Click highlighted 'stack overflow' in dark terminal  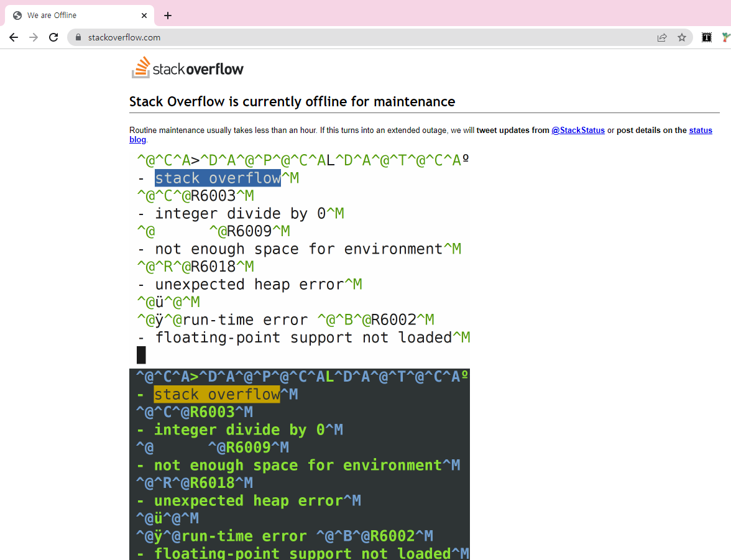(x=217, y=395)
